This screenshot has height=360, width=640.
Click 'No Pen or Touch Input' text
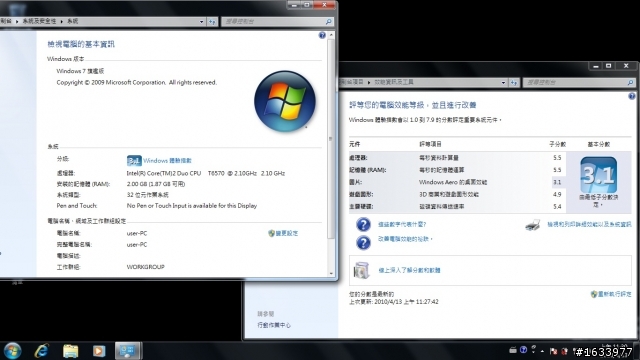coord(192,206)
